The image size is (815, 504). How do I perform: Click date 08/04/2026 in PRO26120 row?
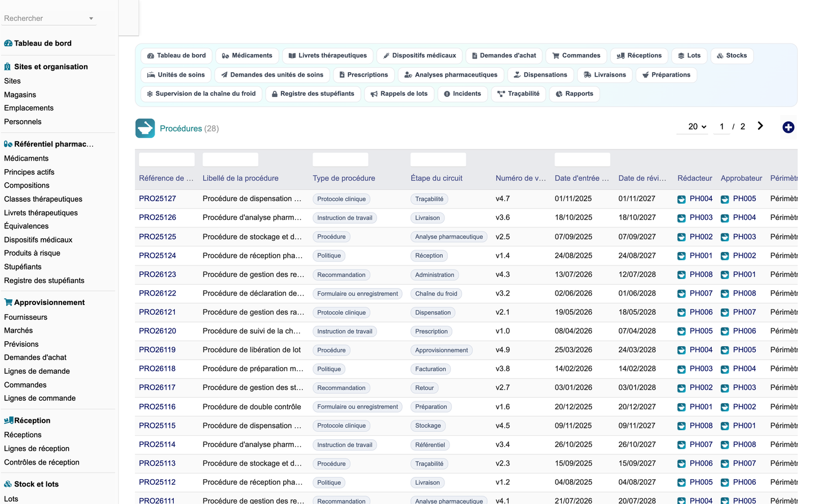coord(574,331)
